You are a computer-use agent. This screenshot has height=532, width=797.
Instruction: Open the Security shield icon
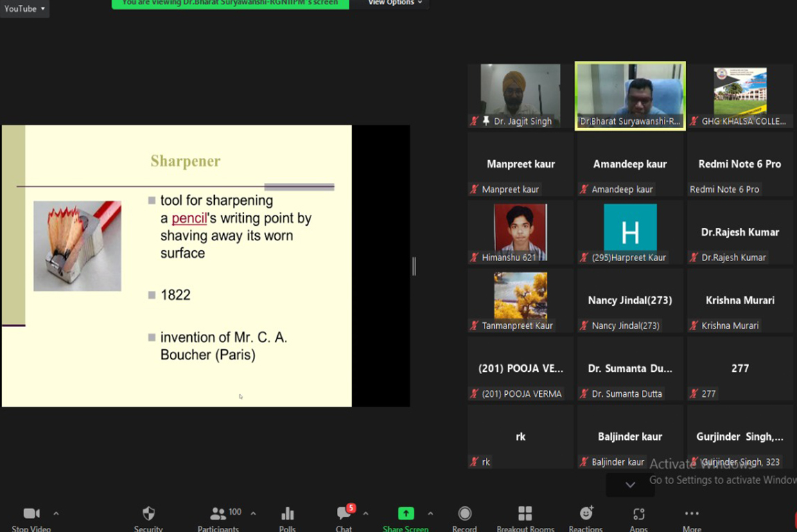(148, 513)
